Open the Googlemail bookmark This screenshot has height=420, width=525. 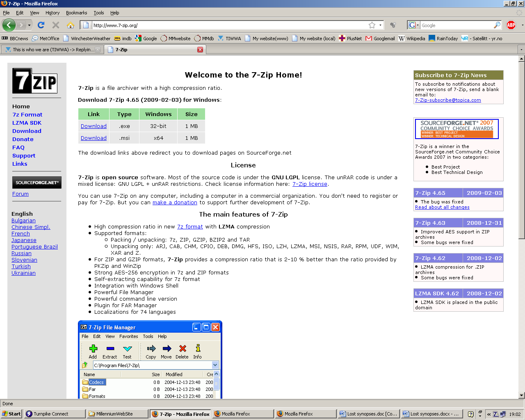click(x=380, y=39)
